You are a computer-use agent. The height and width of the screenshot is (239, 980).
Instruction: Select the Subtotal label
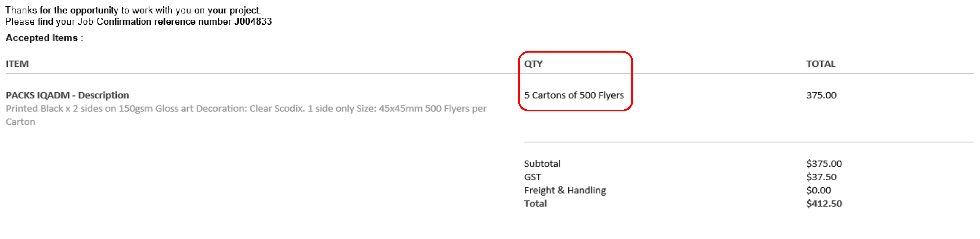542,164
